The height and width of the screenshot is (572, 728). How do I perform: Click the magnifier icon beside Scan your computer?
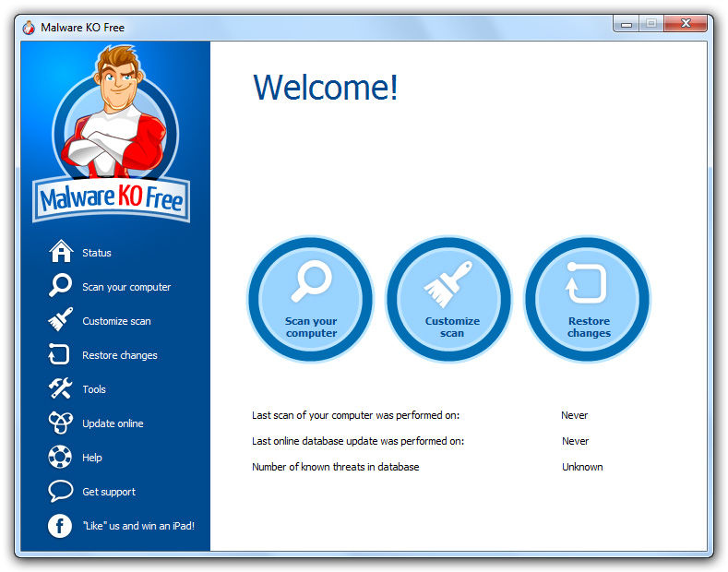tap(60, 285)
